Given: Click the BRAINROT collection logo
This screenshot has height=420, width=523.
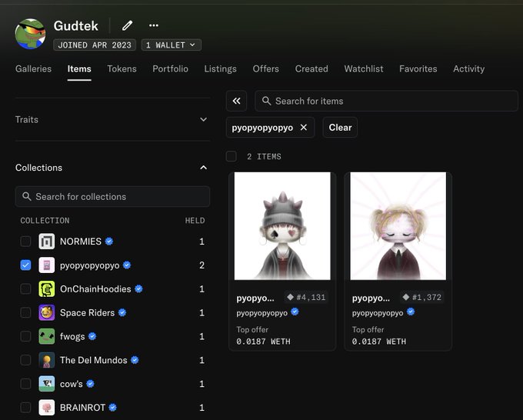Looking at the screenshot, I should pos(47,408).
